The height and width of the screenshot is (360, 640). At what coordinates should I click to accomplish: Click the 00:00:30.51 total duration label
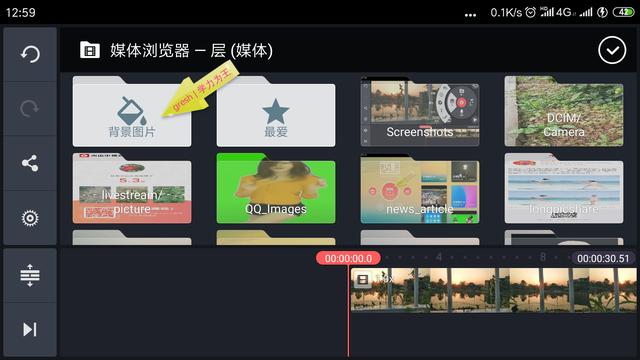pos(603,258)
